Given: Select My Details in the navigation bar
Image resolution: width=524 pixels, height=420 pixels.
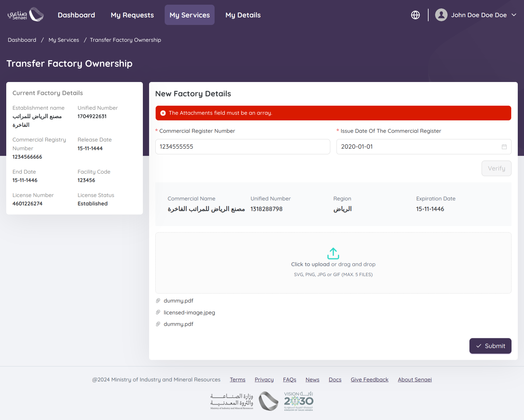Looking at the screenshot, I should pos(243,15).
